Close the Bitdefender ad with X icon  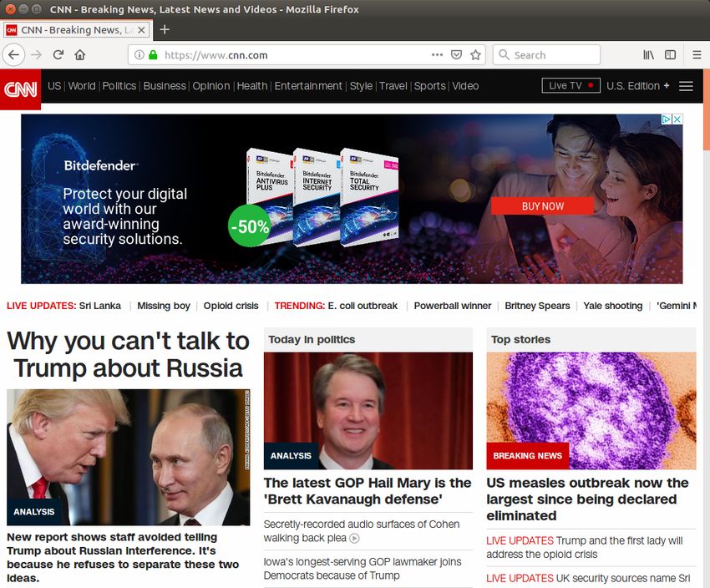point(677,119)
